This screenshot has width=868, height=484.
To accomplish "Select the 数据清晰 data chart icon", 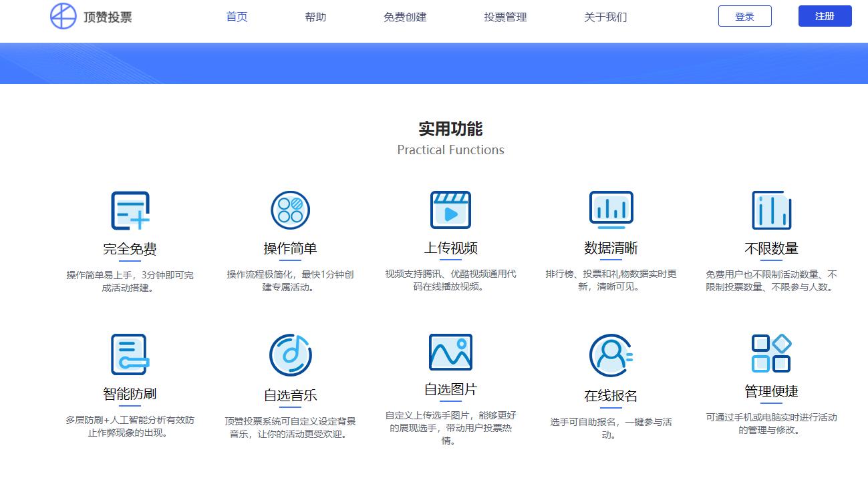I will [x=611, y=209].
